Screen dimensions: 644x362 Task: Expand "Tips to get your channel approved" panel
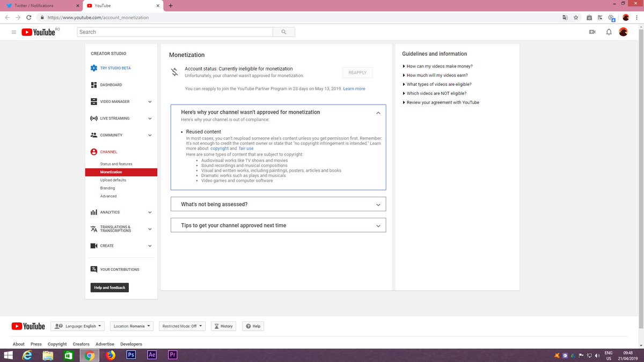click(x=278, y=226)
